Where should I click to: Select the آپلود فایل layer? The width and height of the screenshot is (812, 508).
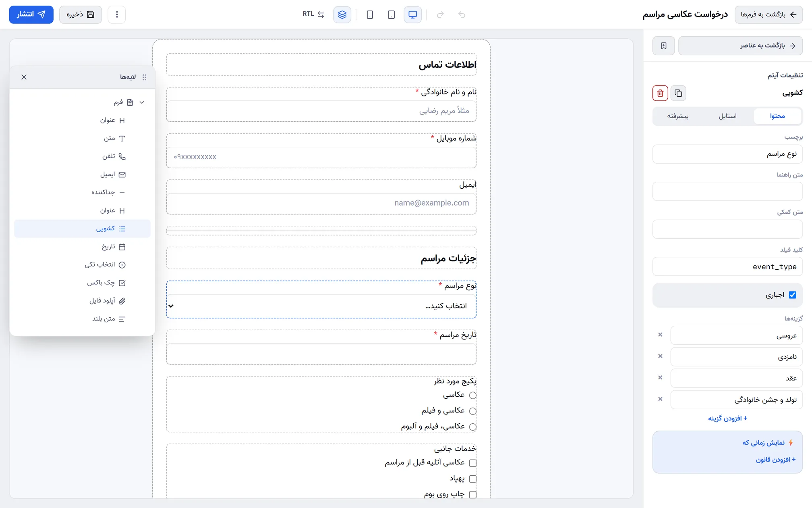[x=82, y=301]
